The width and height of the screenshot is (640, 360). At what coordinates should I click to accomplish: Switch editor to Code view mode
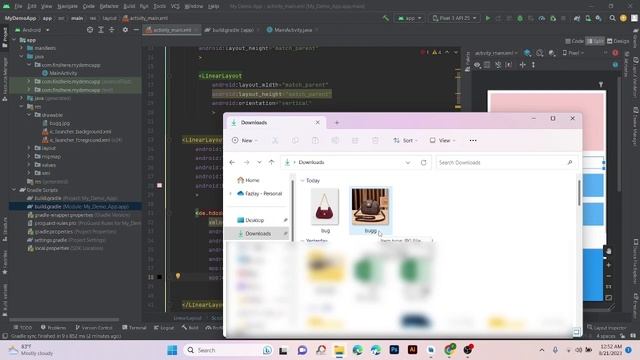click(575, 41)
